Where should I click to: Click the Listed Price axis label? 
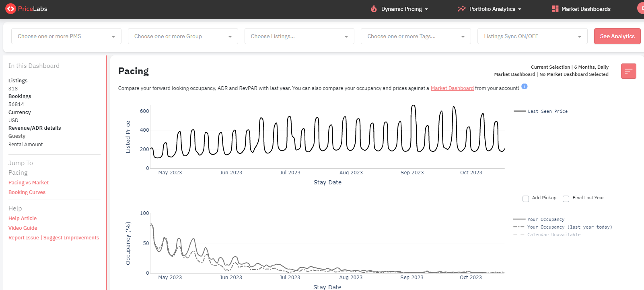[128, 137]
